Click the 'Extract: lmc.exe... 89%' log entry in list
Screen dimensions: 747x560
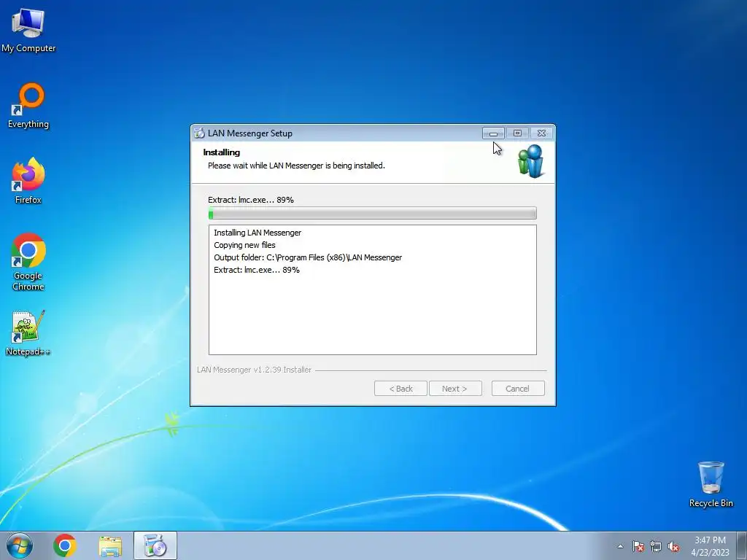click(x=257, y=270)
